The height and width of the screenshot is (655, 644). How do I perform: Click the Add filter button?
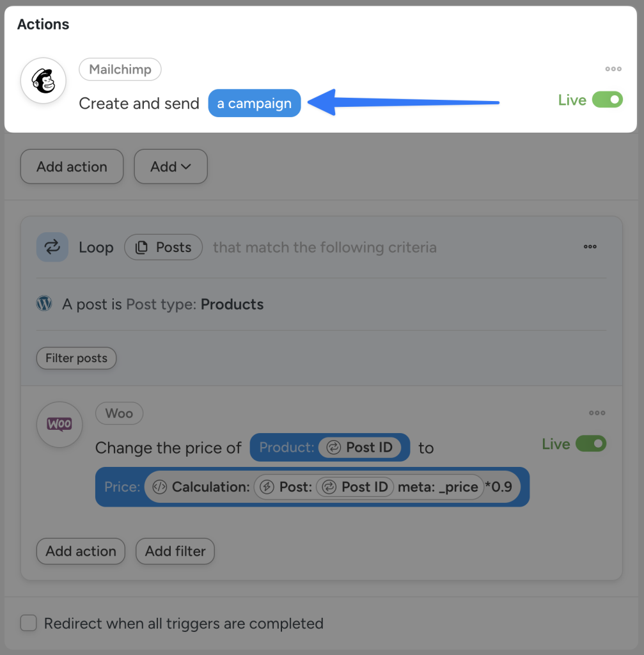coord(175,551)
